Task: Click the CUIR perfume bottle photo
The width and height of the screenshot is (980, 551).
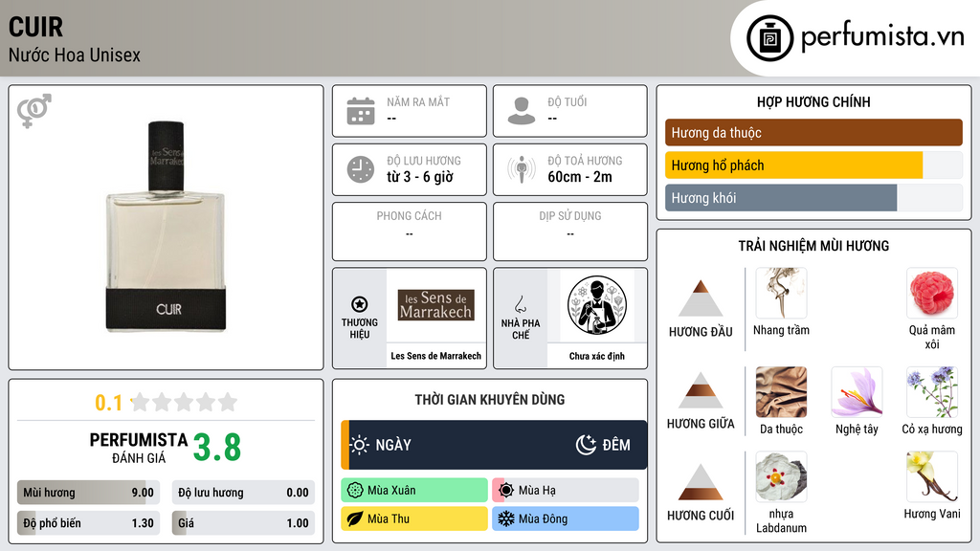Action: pos(167,227)
